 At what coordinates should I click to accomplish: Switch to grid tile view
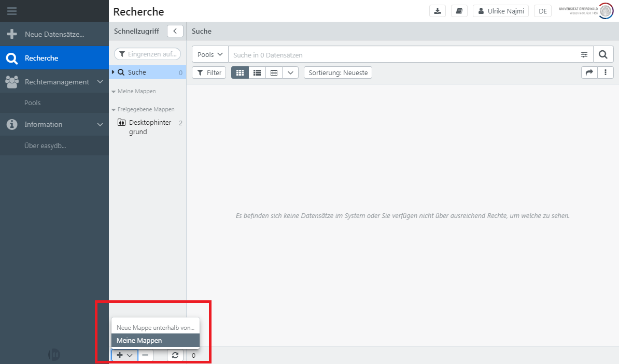(x=240, y=72)
